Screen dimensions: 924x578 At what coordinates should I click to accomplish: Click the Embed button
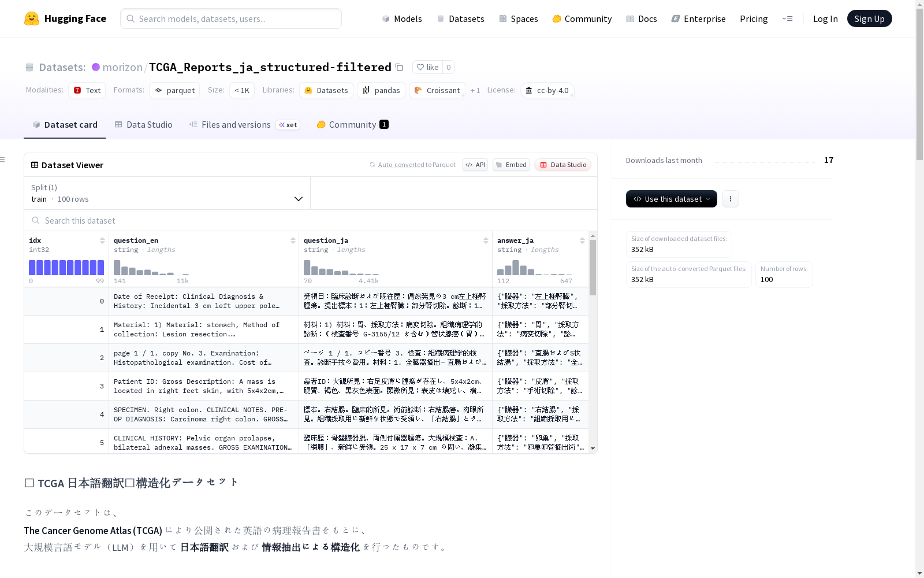(x=511, y=165)
